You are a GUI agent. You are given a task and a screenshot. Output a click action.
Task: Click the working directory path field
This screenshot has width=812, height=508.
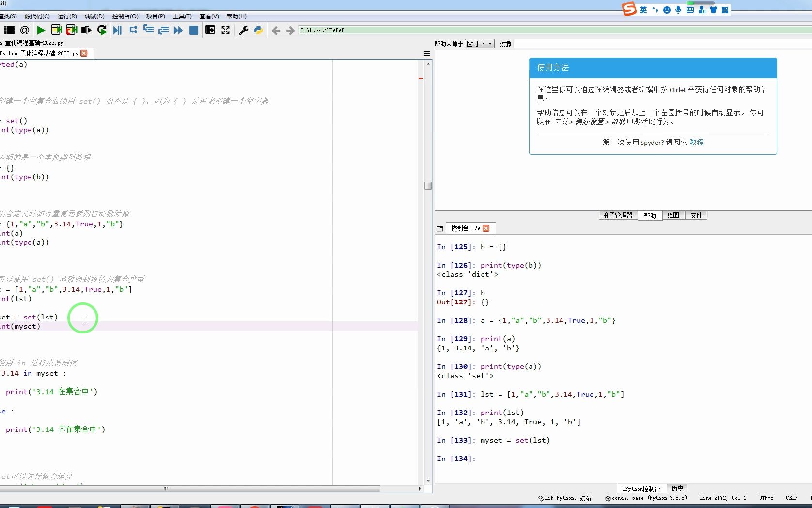[555, 30]
